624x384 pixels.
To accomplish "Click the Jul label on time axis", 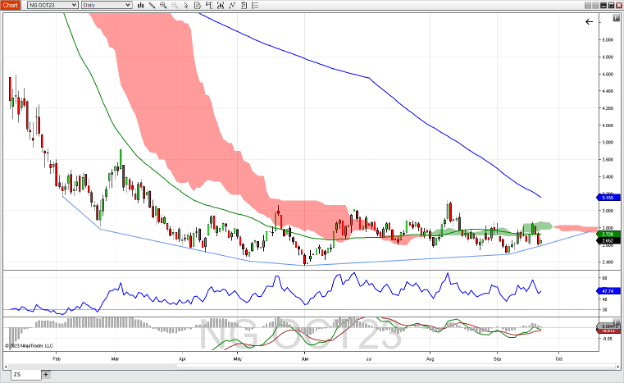I will tap(369, 359).
